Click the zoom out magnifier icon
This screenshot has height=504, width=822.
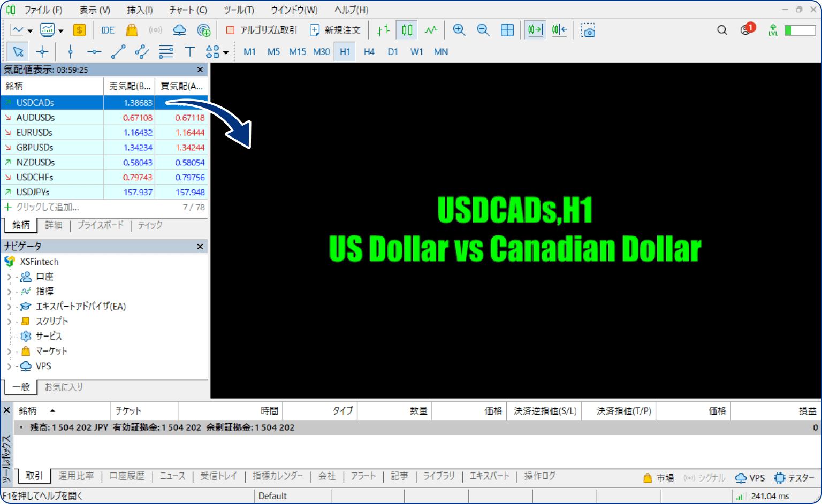[483, 30]
